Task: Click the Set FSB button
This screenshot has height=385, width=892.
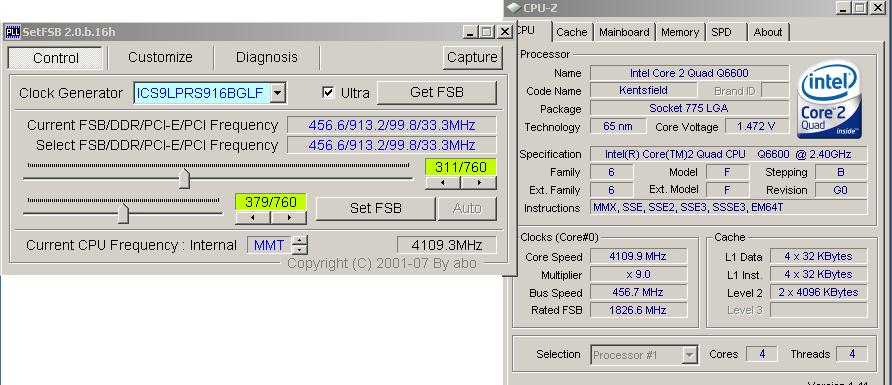Action: click(375, 209)
